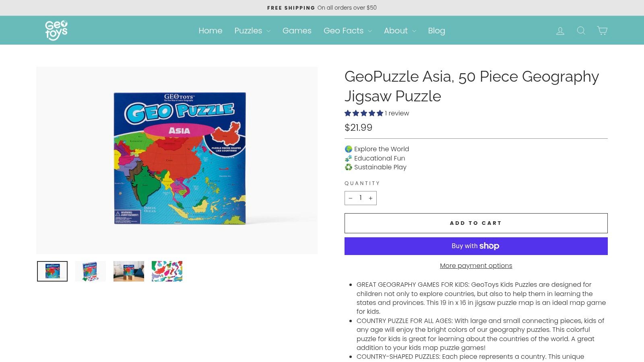Screen dimensions: 644x362
Task: Click the More payment options link
Action: pyautogui.click(x=476, y=265)
